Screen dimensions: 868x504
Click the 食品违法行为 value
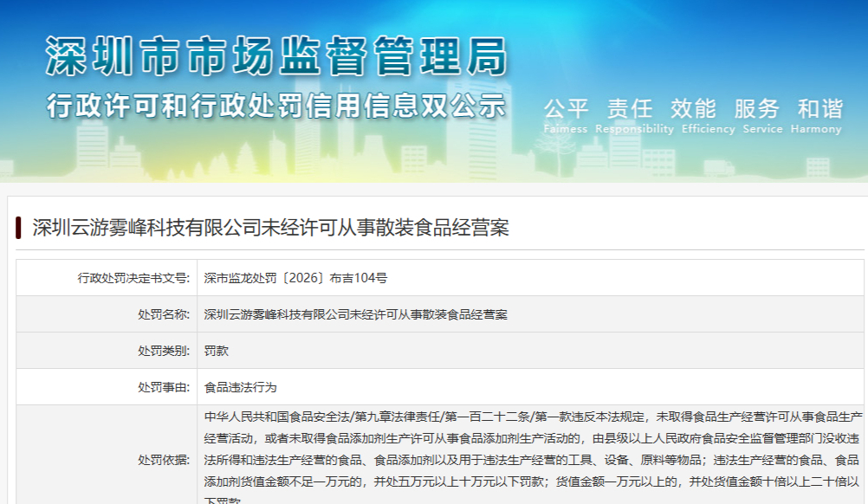coord(240,387)
